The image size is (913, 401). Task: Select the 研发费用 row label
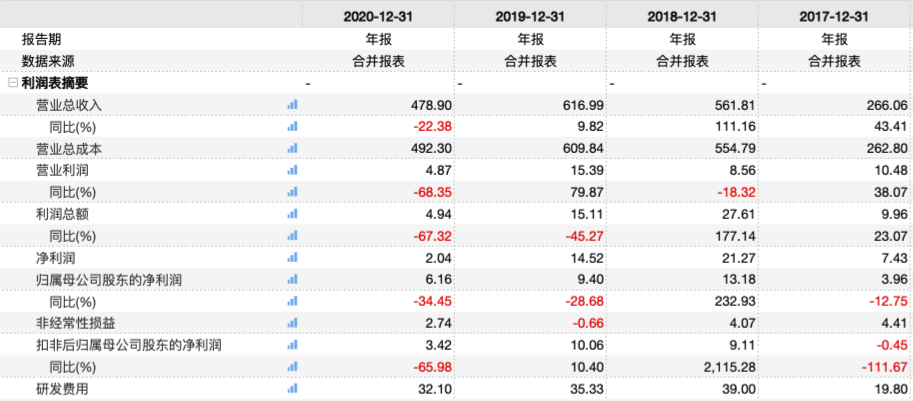[62, 388]
